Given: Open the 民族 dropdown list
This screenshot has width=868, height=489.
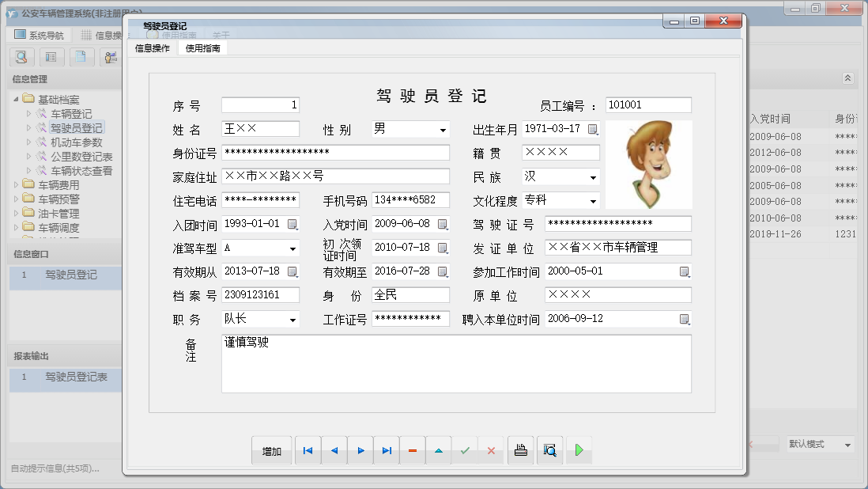Looking at the screenshot, I should click(593, 177).
